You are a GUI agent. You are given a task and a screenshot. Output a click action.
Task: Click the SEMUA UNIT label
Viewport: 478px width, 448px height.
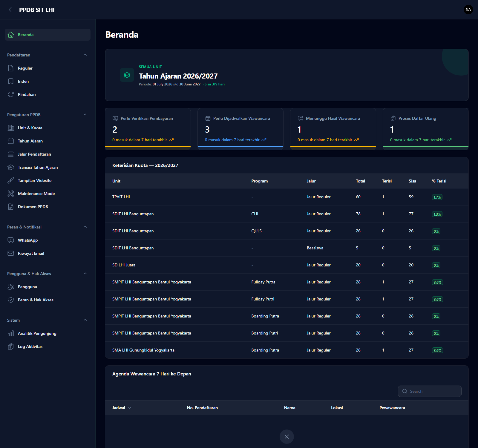tap(150, 67)
